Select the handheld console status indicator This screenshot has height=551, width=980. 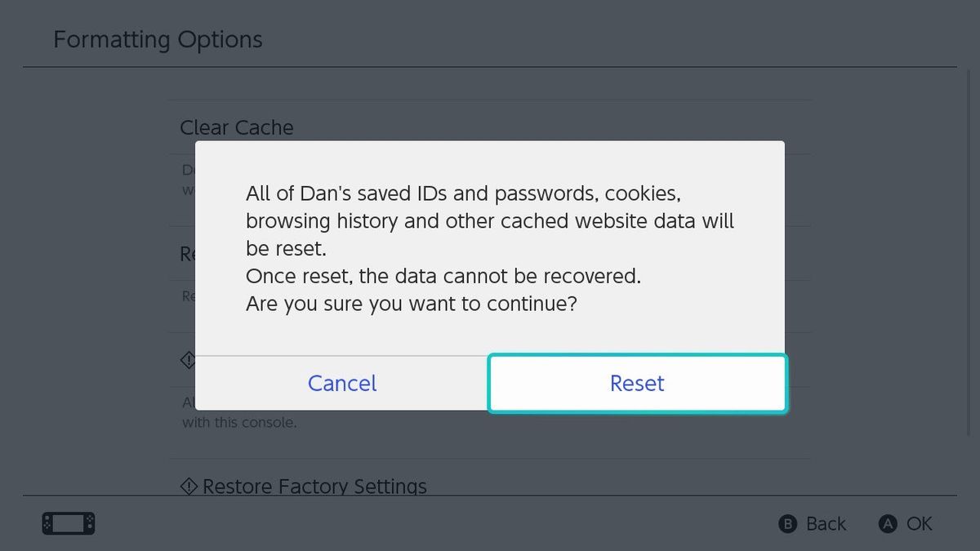pos(68,523)
